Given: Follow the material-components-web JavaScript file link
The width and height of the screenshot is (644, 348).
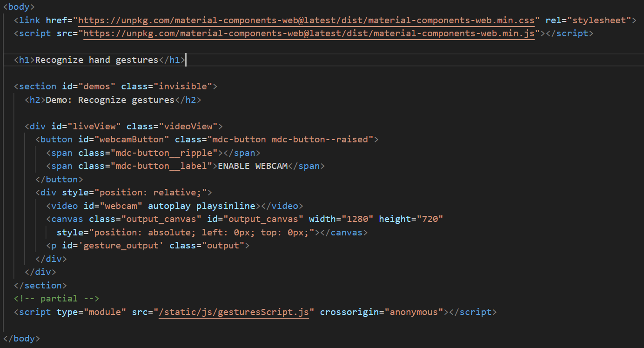Looking at the screenshot, I should [307, 33].
